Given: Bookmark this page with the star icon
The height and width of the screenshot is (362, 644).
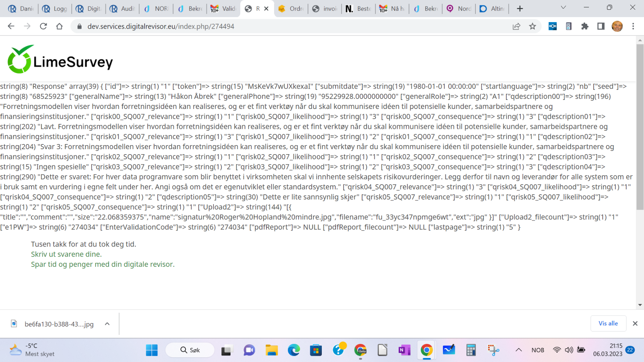Looking at the screenshot, I should point(532,26).
